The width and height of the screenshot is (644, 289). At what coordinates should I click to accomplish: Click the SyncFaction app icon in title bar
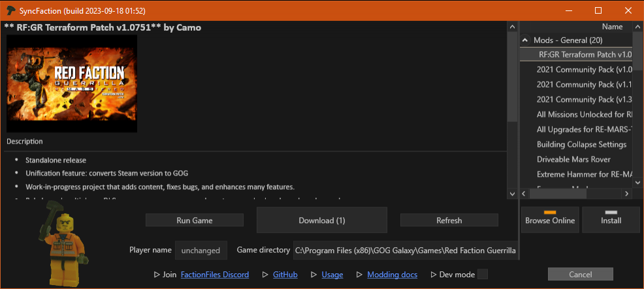(x=11, y=10)
